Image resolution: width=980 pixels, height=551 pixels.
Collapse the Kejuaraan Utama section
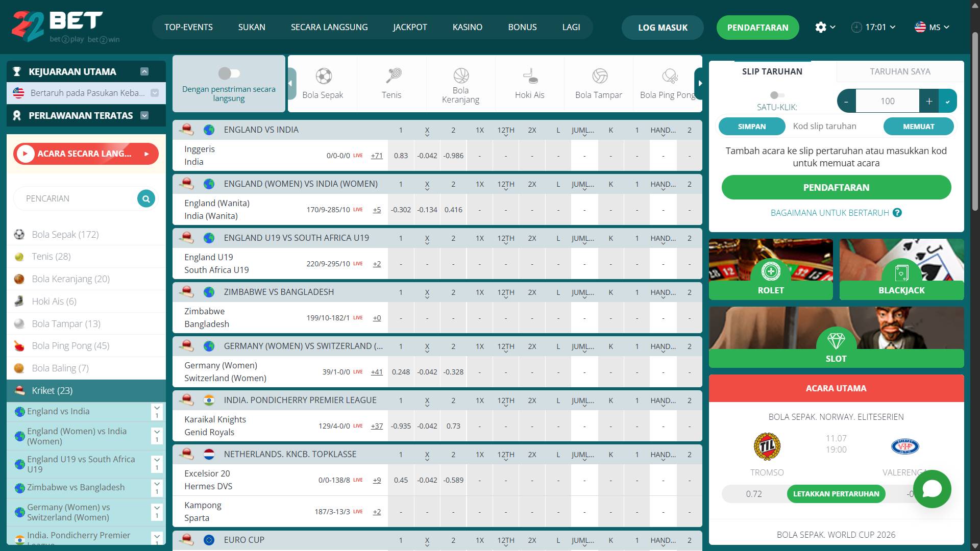(x=144, y=71)
